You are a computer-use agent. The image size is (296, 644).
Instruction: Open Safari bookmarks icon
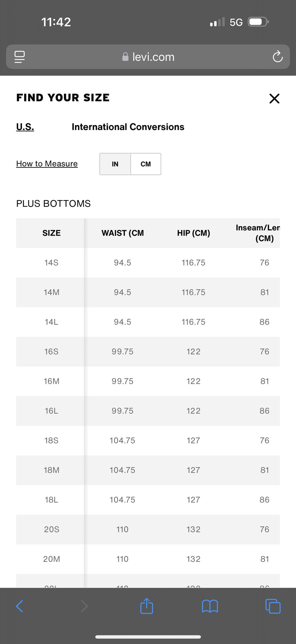click(210, 606)
